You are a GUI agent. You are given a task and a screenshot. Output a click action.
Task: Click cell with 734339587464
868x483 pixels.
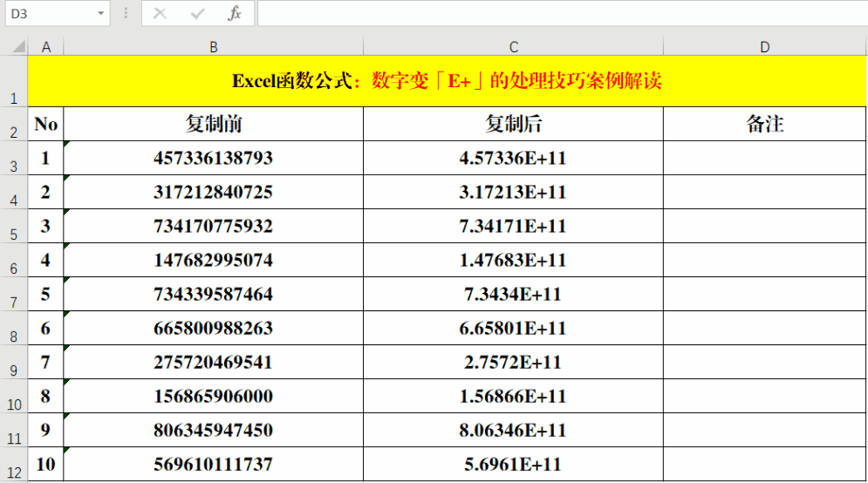(214, 294)
